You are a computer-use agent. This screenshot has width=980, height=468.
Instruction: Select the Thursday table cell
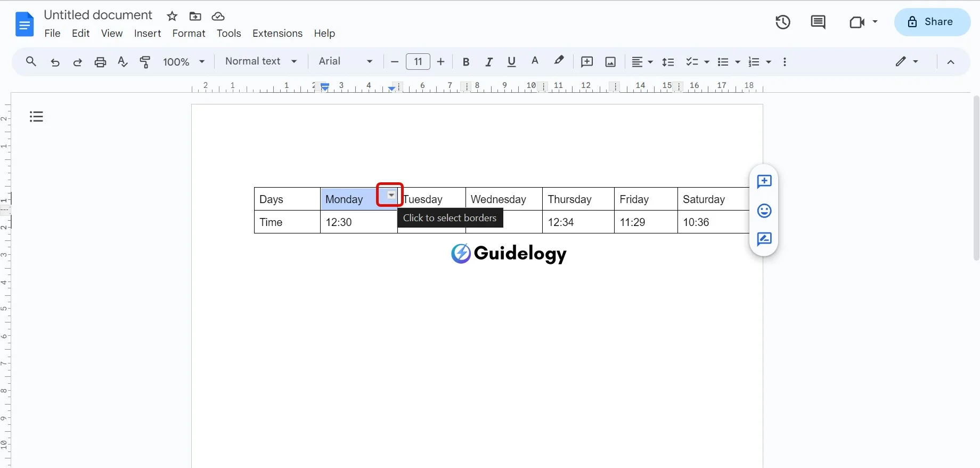pyautogui.click(x=578, y=199)
